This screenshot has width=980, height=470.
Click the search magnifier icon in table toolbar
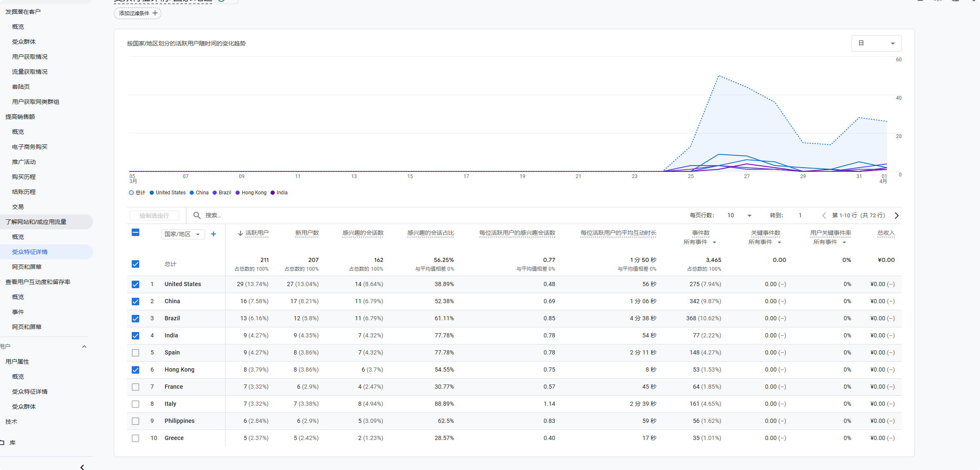point(197,215)
